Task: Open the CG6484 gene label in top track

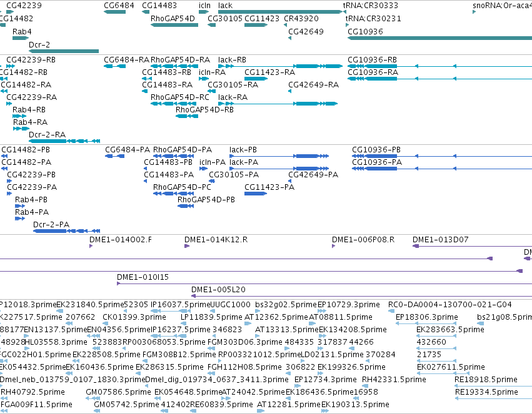Action: [x=119, y=6]
